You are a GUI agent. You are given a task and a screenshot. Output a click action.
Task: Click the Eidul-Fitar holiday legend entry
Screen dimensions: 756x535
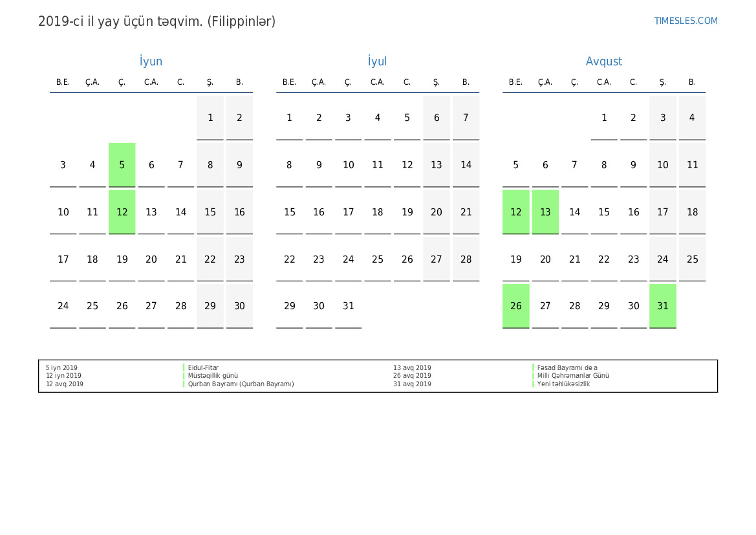[203, 367]
